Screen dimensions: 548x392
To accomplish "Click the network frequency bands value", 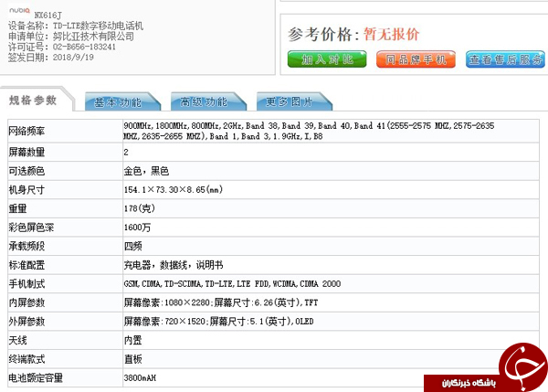I will tap(309, 132).
